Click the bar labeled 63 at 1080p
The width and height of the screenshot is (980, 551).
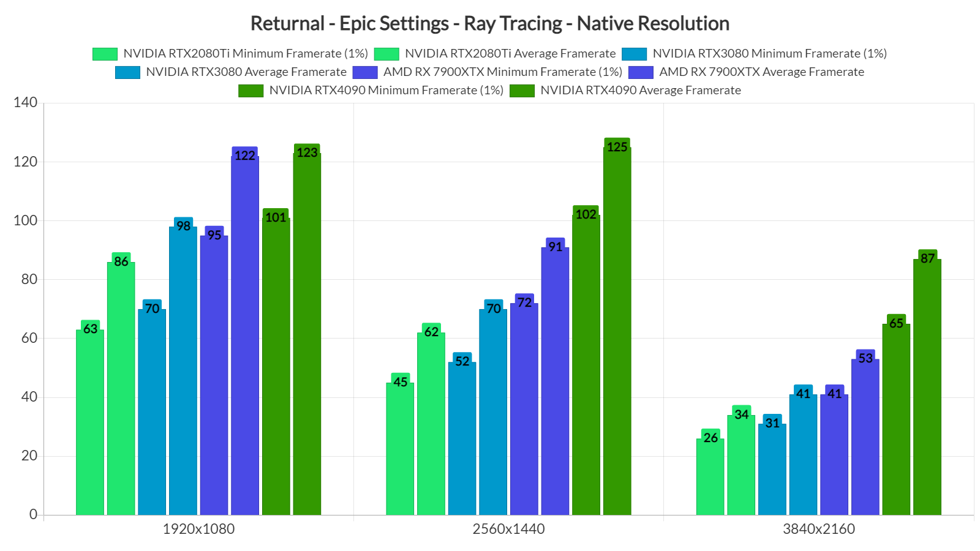tap(90, 422)
